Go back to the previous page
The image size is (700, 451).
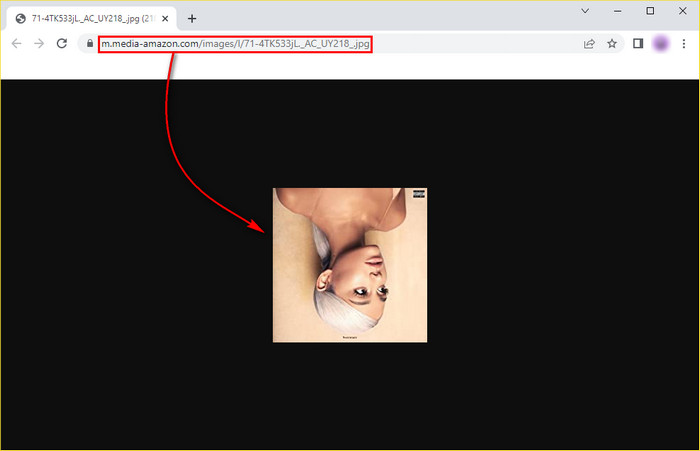pyautogui.click(x=17, y=43)
